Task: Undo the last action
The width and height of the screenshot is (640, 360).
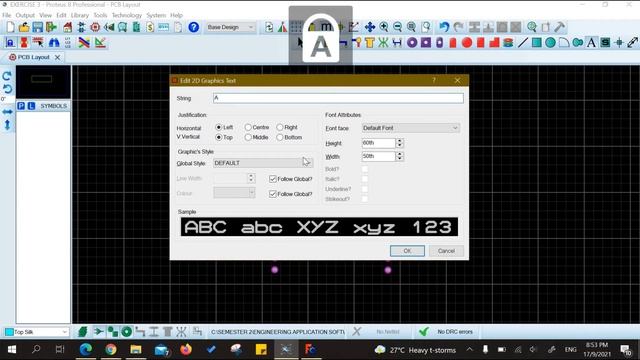Action: point(444,27)
